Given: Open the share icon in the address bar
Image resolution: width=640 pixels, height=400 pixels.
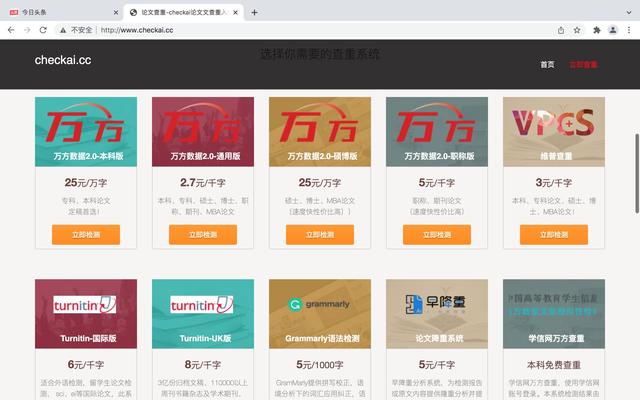Looking at the screenshot, I should click(561, 30).
